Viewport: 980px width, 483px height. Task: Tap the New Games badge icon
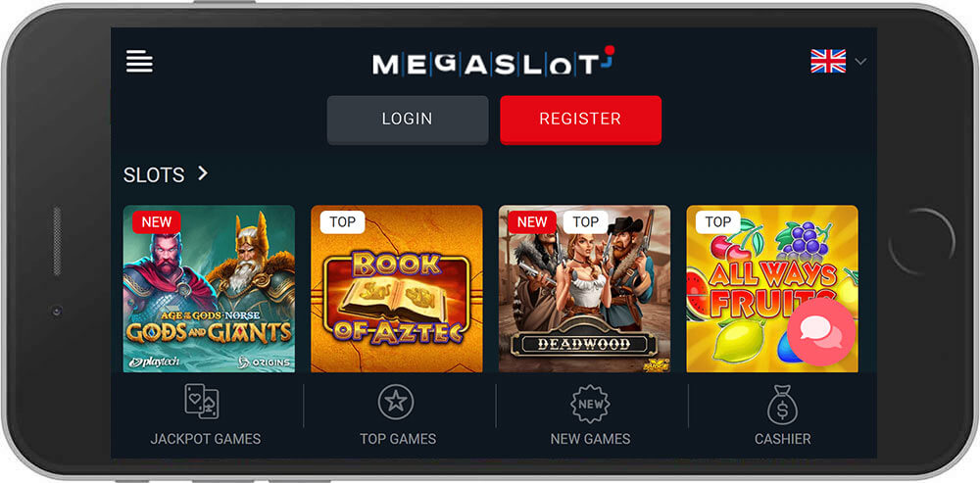(591, 404)
